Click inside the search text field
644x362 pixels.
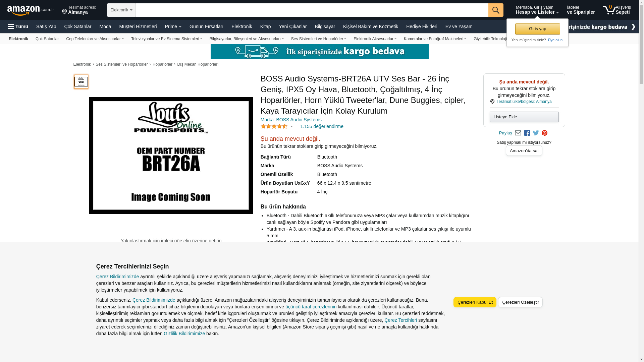point(312,10)
